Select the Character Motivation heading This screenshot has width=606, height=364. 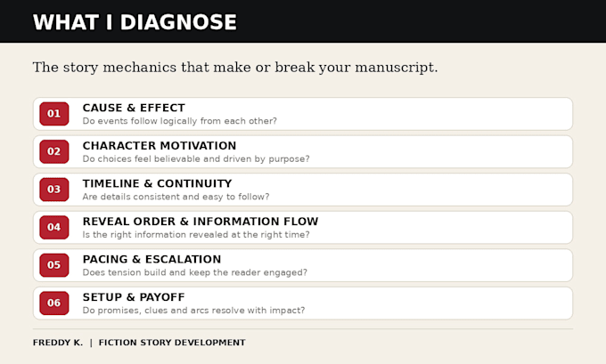pos(160,146)
